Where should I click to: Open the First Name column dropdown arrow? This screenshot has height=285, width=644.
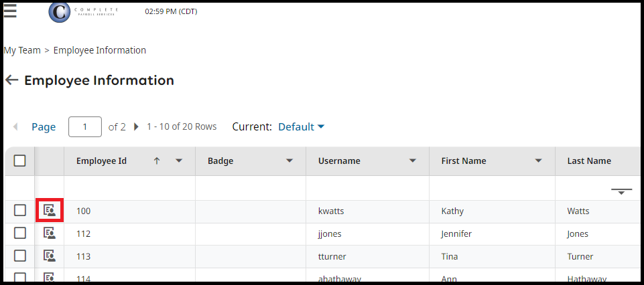[x=538, y=161]
